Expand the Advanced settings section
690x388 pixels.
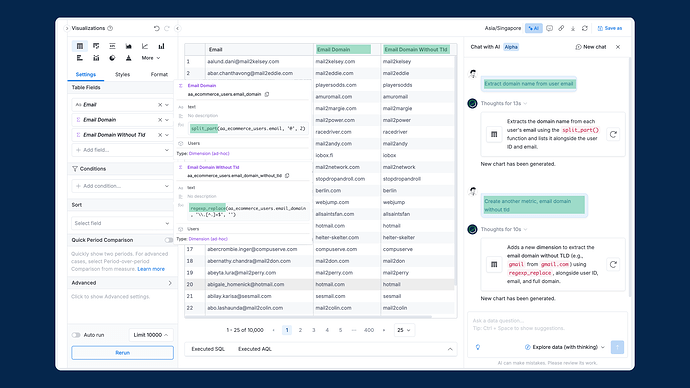tap(122, 283)
